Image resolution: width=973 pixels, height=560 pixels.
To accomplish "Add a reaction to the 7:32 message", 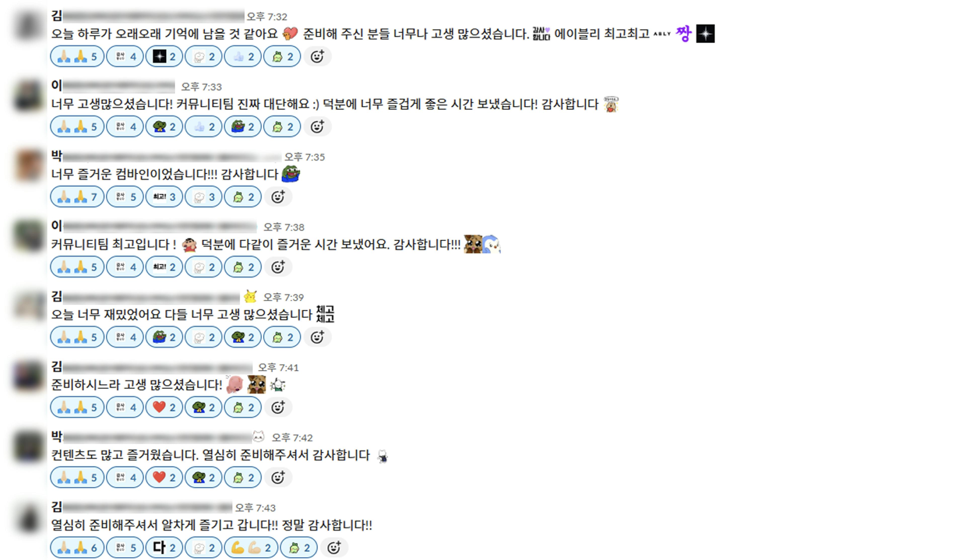I will point(317,57).
